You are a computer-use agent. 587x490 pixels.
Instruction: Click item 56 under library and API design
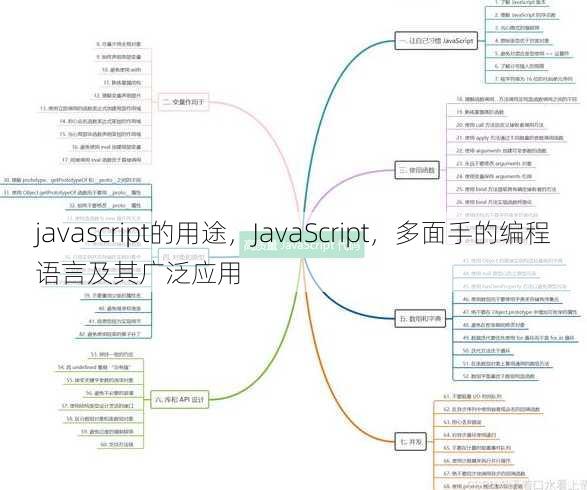pos(109,393)
